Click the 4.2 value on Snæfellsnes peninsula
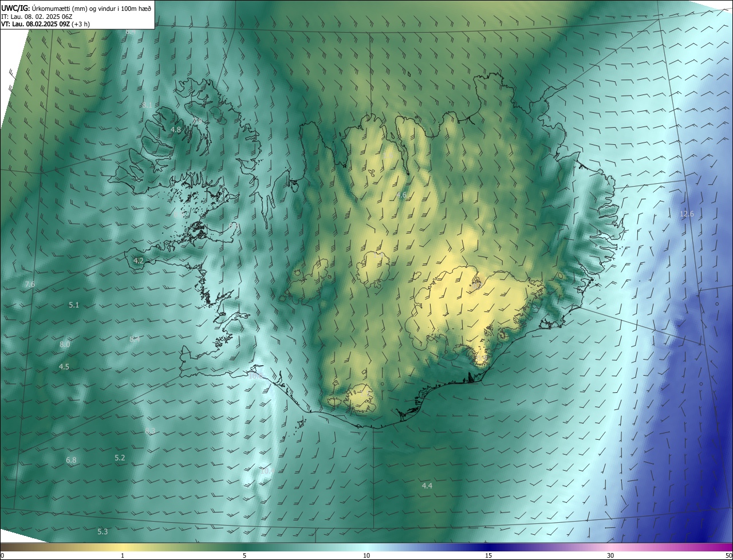Viewport: 733px width, 560px height. (138, 261)
